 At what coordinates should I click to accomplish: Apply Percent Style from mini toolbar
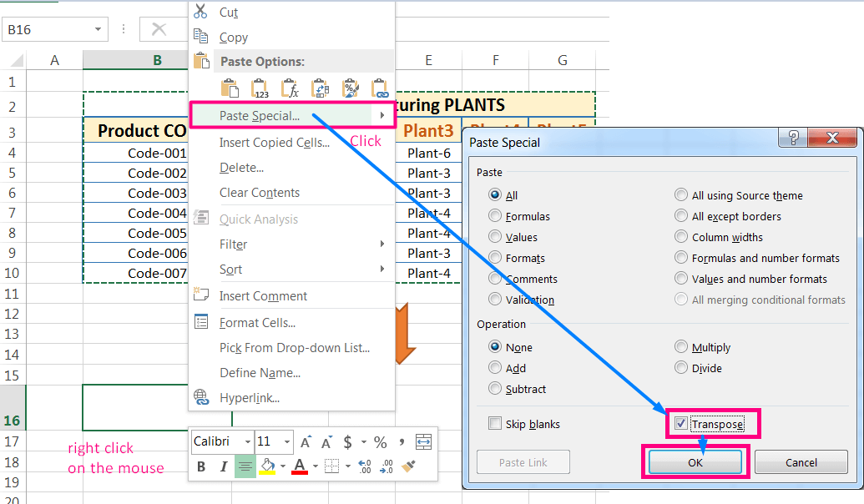(380, 442)
